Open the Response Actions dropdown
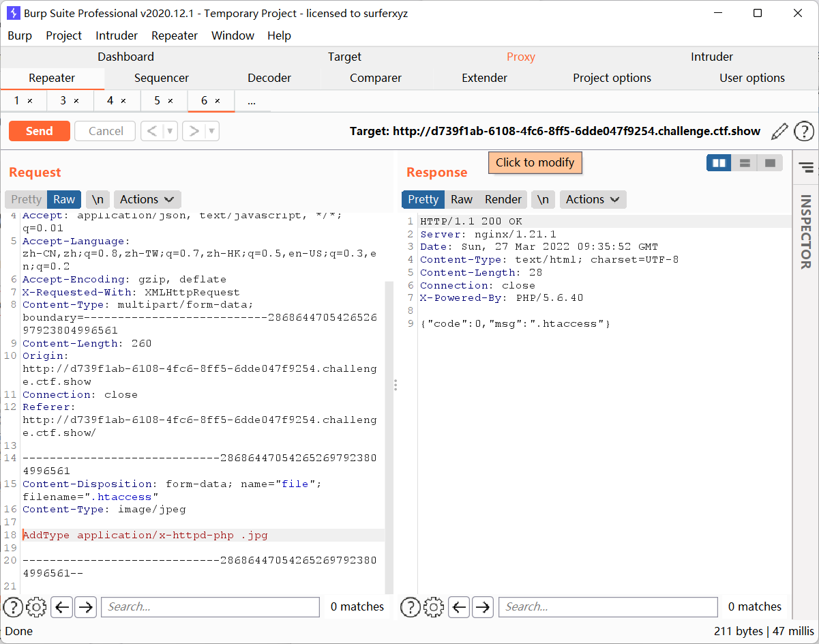 (x=593, y=199)
